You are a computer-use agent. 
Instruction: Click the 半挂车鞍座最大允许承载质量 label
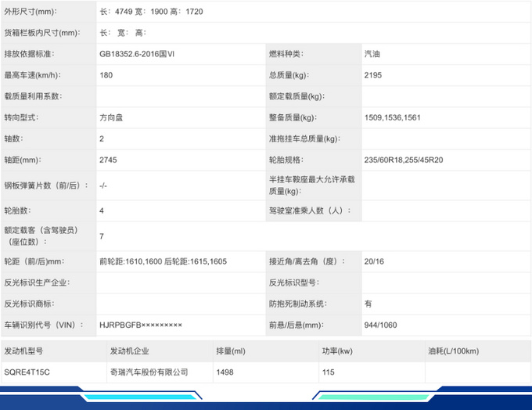point(312,185)
